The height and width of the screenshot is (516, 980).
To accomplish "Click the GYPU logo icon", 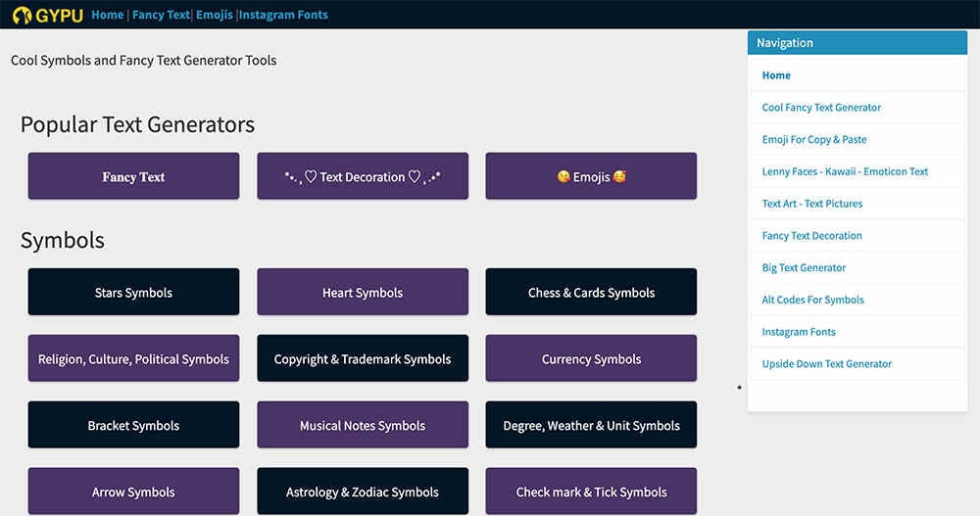I will click(x=23, y=15).
